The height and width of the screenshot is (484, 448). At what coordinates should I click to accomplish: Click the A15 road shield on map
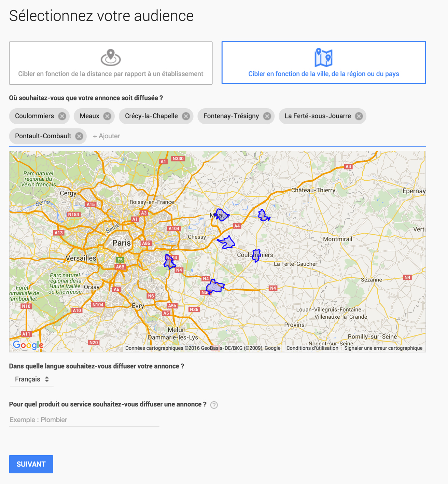click(x=90, y=205)
